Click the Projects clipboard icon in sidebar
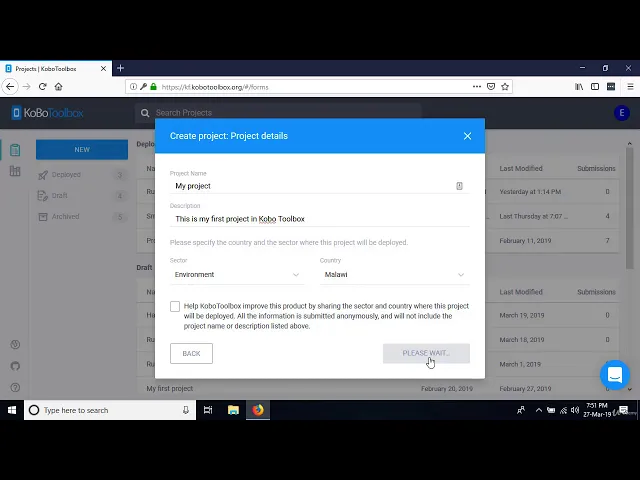Screen dimensions: 640x480 point(15,150)
